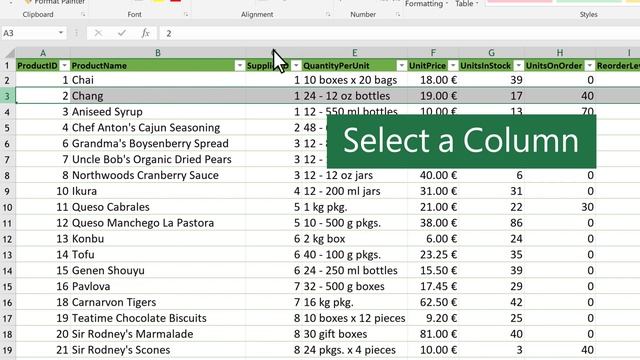Open the Clipboard dialog launcher
The height and width of the screenshot is (360, 640).
83,15
